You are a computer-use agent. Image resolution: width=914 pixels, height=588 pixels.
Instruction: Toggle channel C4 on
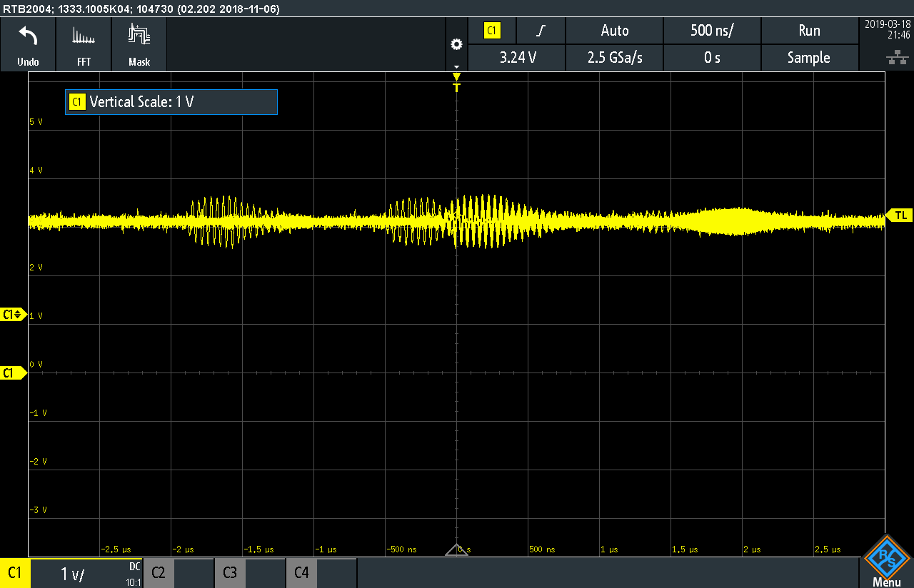pyautogui.click(x=301, y=573)
